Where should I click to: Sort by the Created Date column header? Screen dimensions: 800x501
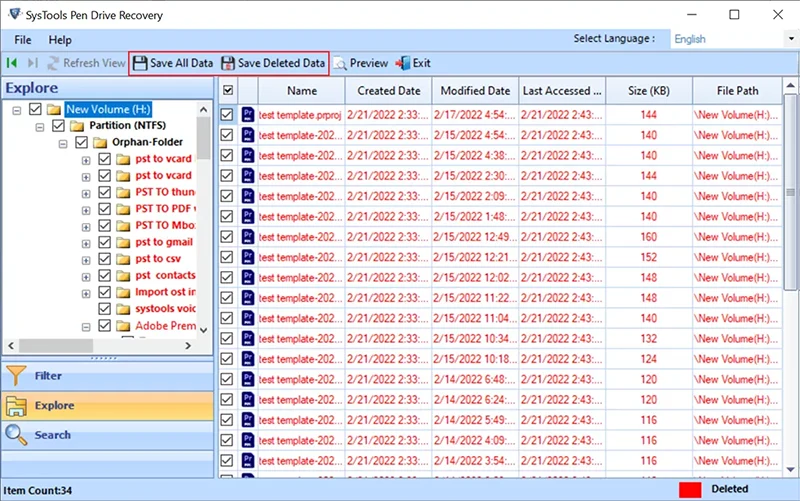pos(389,91)
